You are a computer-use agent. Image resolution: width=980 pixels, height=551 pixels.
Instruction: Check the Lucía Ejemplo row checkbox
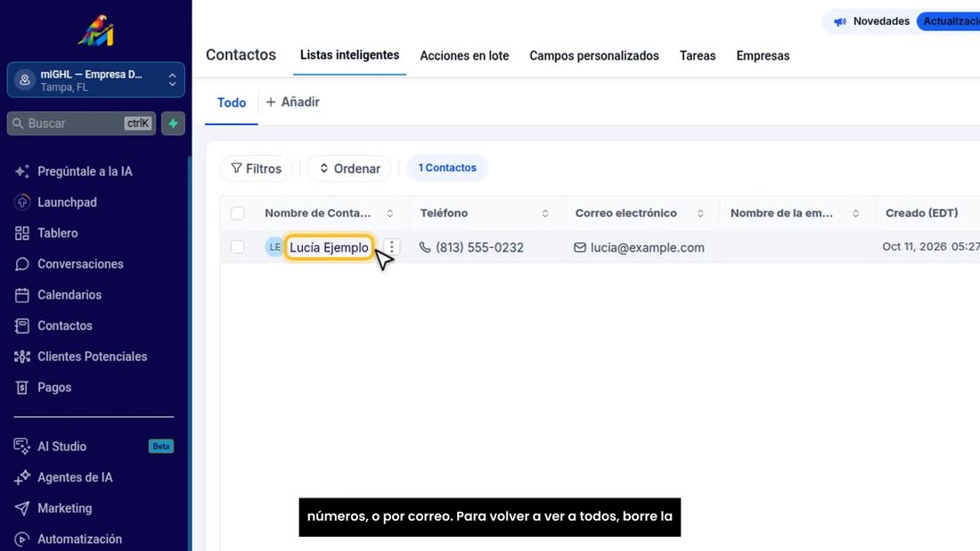pyautogui.click(x=238, y=247)
